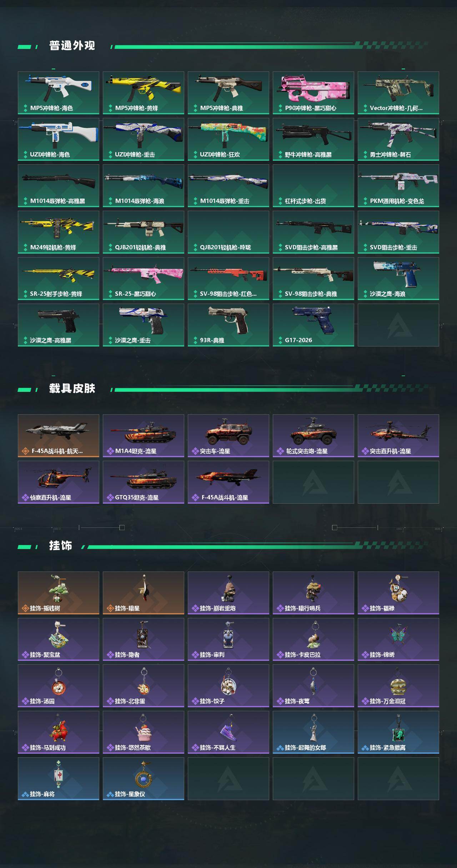Select the 挂饰-卡皮巴拉 charm
457x868 pixels.
click(x=313, y=639)
